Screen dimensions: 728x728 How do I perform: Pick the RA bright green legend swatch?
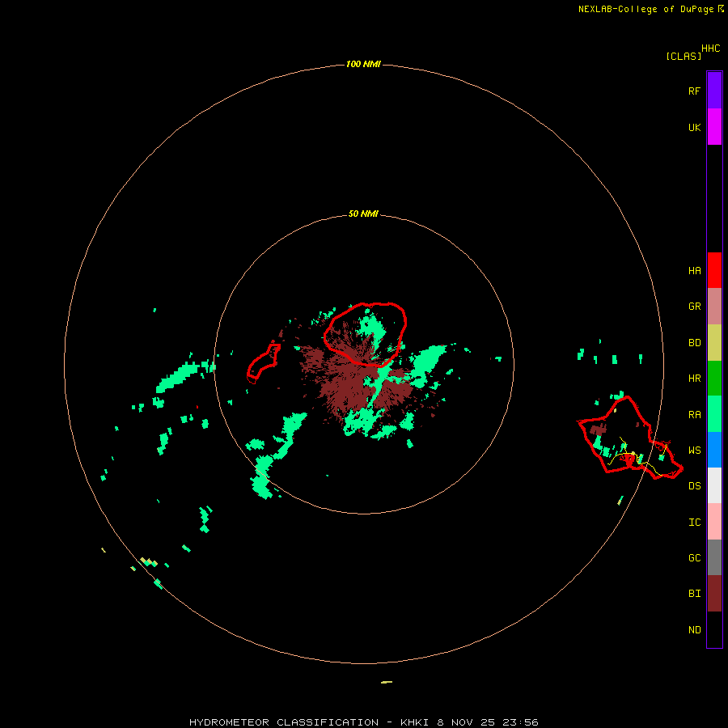[x=714, y=414]
